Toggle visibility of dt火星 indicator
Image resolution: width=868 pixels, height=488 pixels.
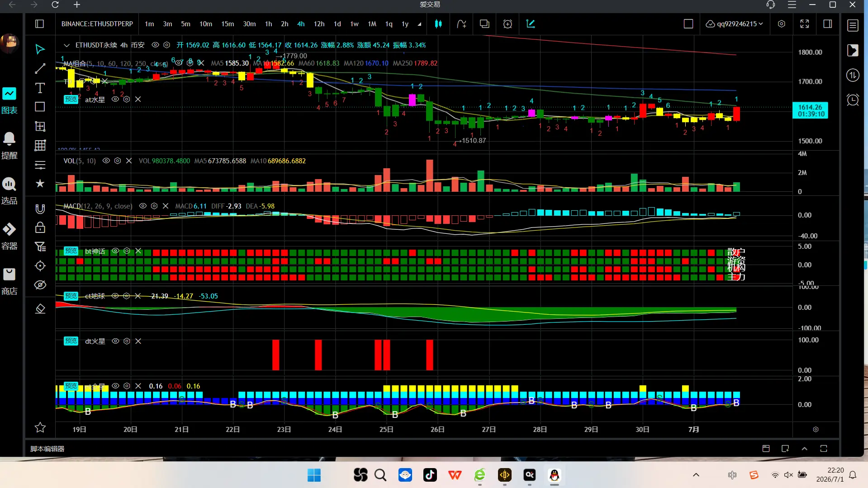[115, 341]
